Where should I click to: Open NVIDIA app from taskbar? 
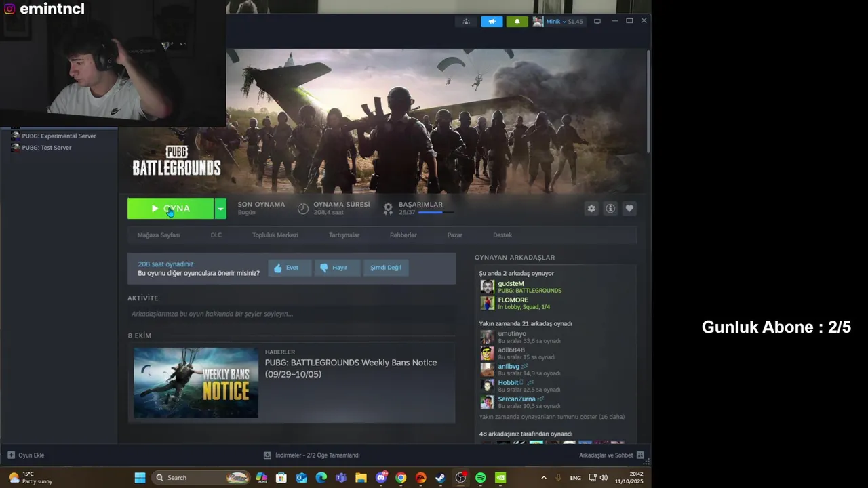tap(500, 478)
